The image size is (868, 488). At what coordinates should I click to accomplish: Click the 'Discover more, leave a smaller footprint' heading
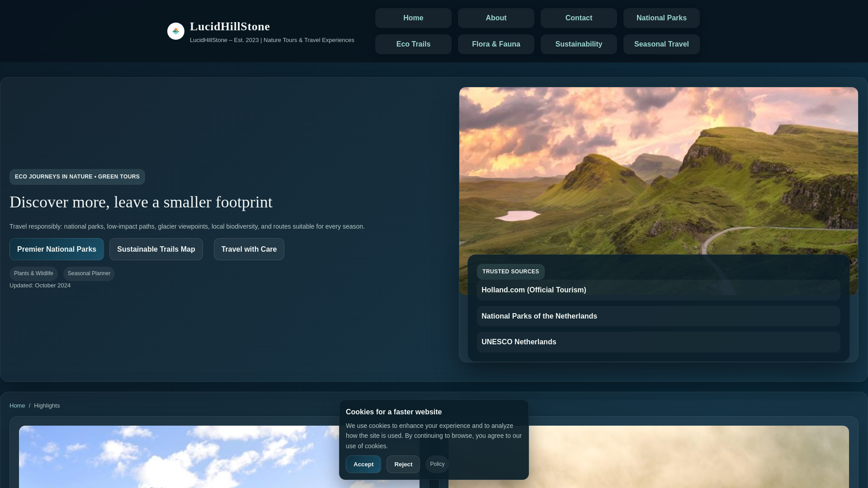tap(141, 202)
